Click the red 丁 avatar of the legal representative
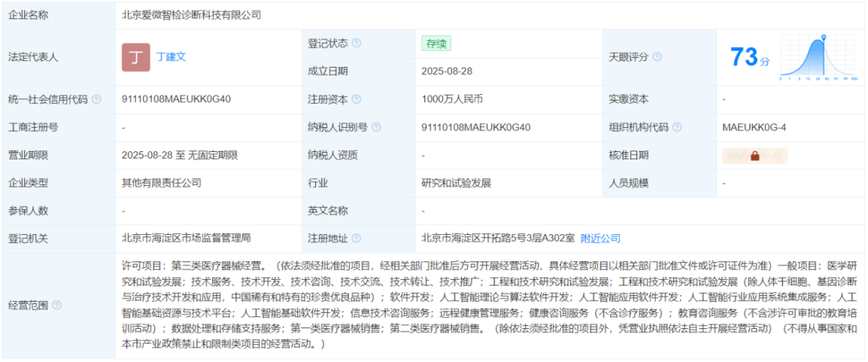868x362 pixels. [136, 57]
